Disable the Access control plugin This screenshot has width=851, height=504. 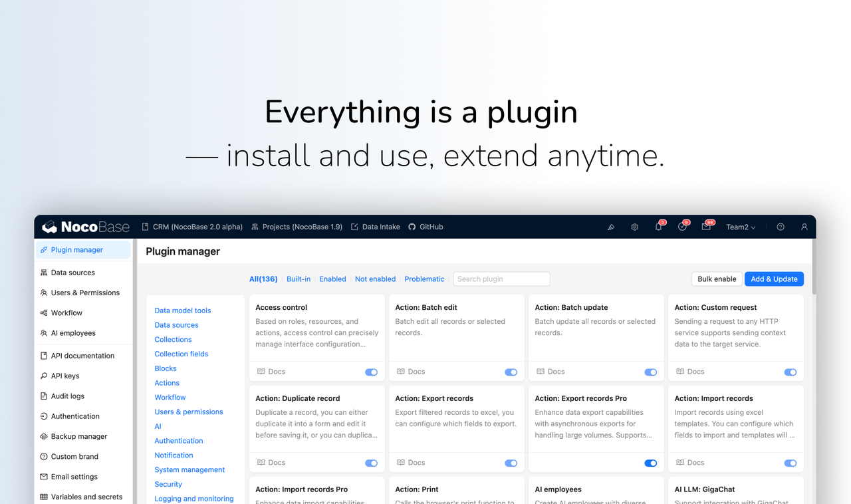coord(370,372)
